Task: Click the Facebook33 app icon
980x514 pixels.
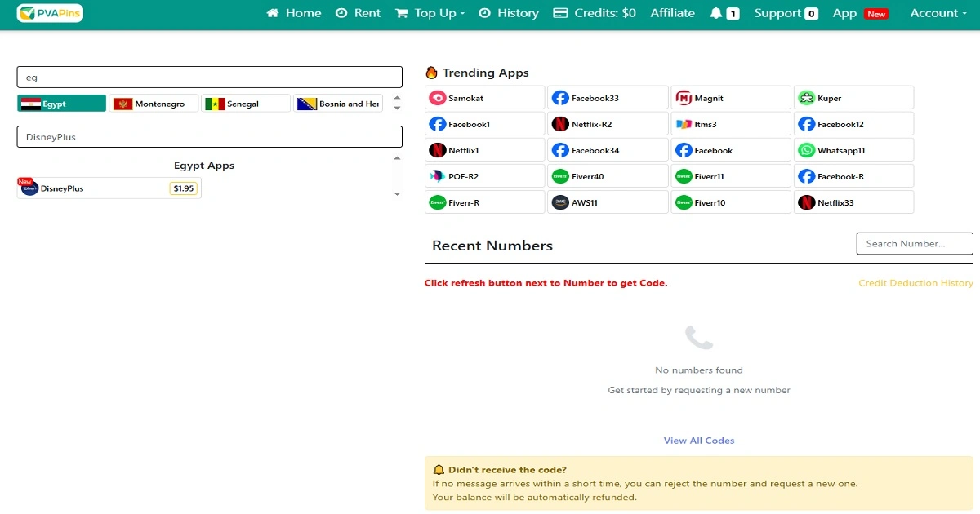Action: point(560,98)
